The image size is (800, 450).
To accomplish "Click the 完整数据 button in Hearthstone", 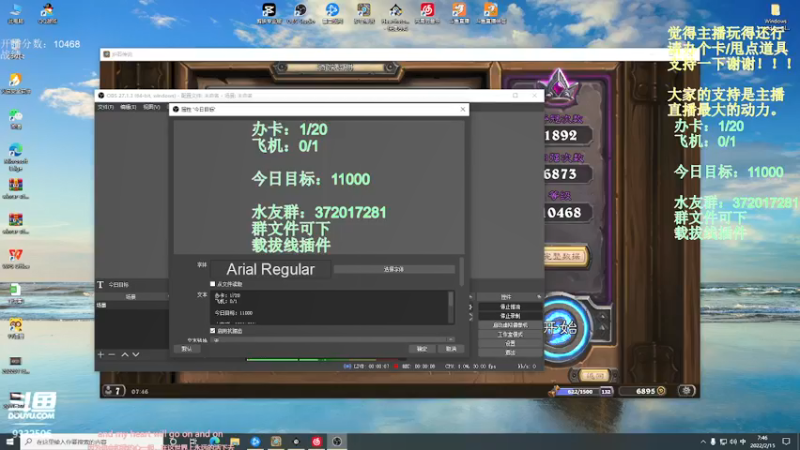I will [x=563, y=256].
